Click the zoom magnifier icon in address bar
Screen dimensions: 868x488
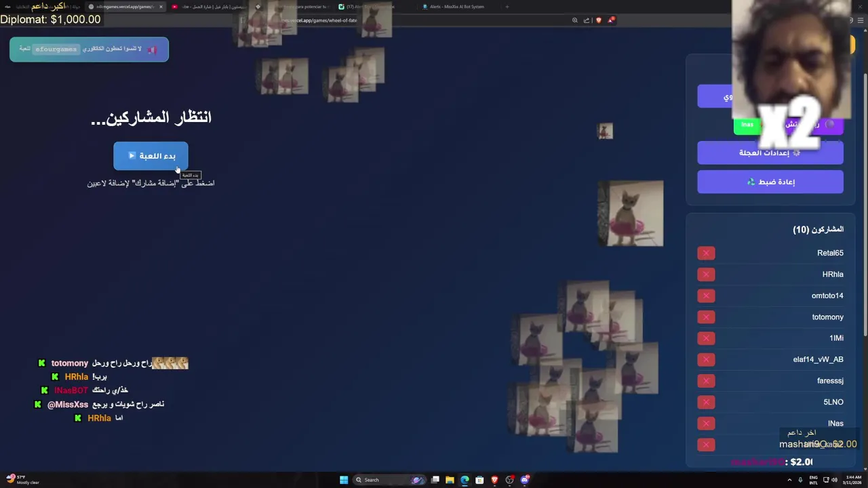click(x=575, y=20)
